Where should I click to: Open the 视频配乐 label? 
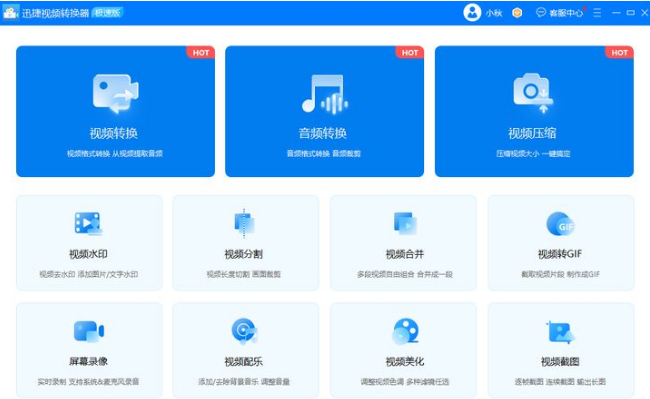tap(244, 361)
